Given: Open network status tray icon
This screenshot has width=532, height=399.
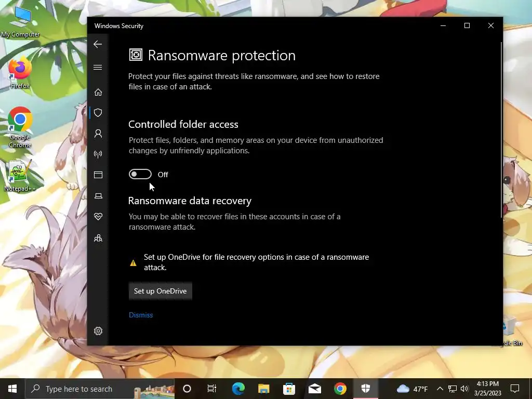Looking at the screenshot, I should click(453, 389).
